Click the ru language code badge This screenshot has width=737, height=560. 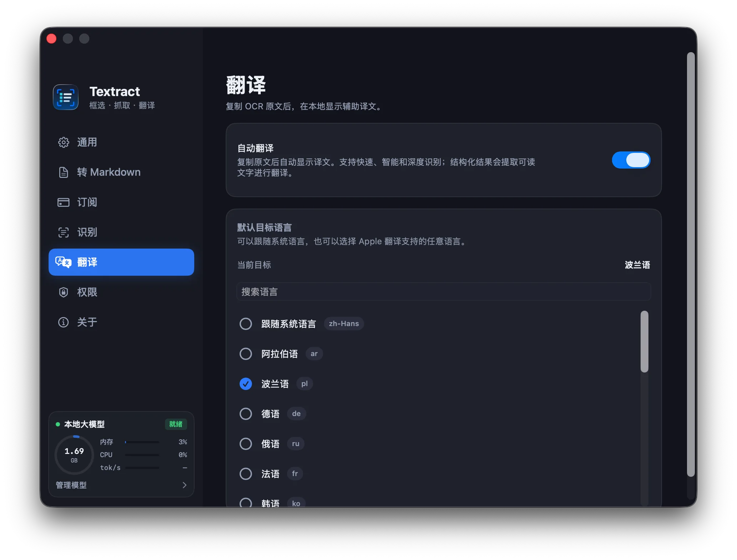coord(296,444)
